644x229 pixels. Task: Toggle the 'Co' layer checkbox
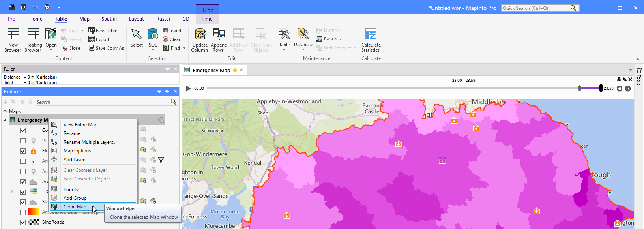tap(23, 130)
